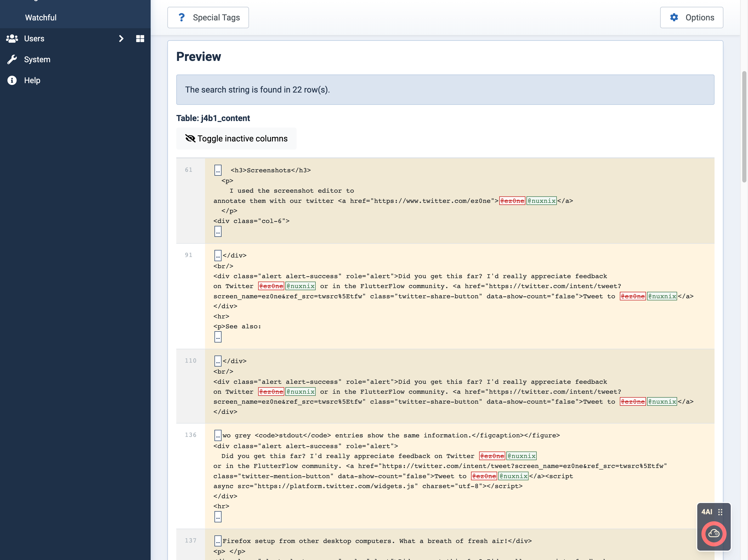Image resolution: width=748 pixels, height=560 pixels.
Task: Expand trailing ellipsis in row 61
Action: 218,231
